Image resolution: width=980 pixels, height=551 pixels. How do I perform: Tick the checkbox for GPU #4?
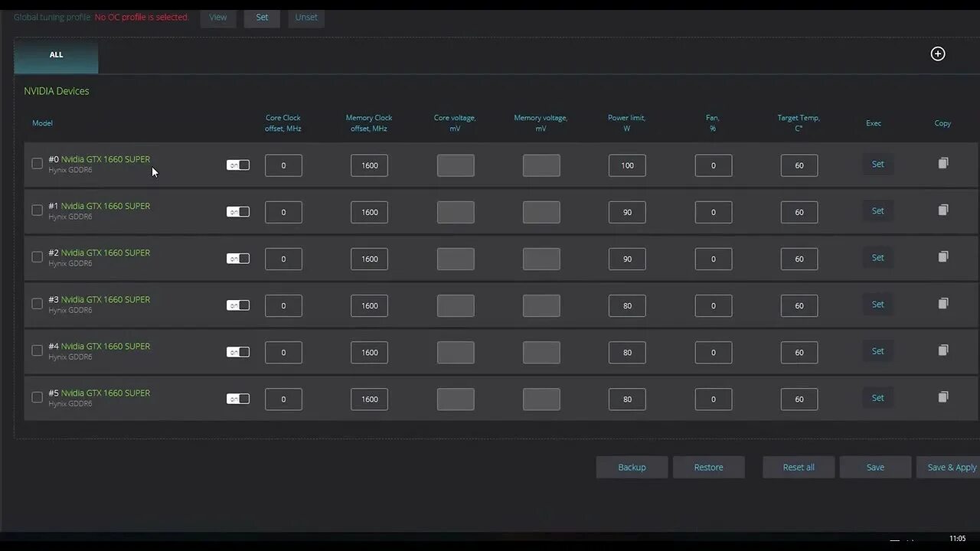[37, 350]
